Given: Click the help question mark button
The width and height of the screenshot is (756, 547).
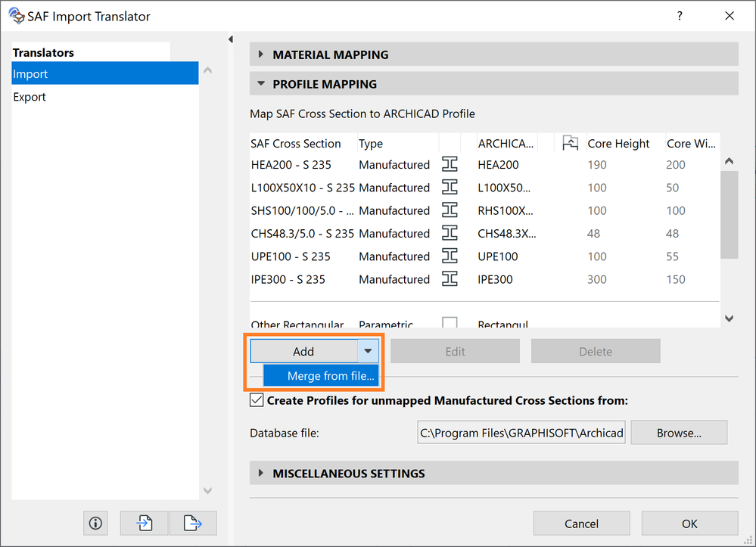Looking at the screenshot, I should pos(680,16).
